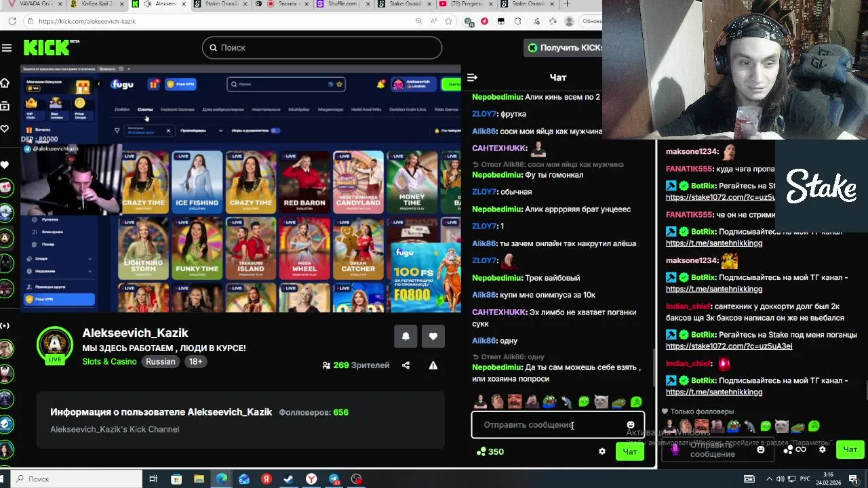Click the 18+ tag
868x488 pixels.
click(195, 361)
